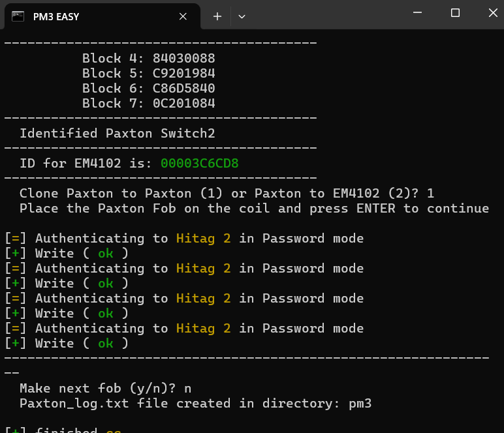The image size is (504, 433).
Task: Click Block 4 value 84030088
Action: tap(184, 59)
